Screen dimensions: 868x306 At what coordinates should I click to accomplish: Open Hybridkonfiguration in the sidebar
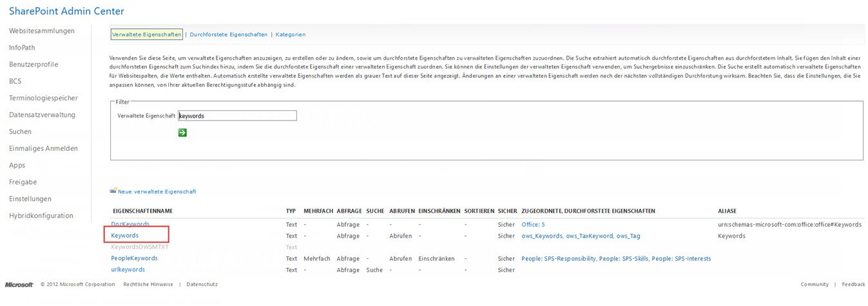[x=41, y=215]
